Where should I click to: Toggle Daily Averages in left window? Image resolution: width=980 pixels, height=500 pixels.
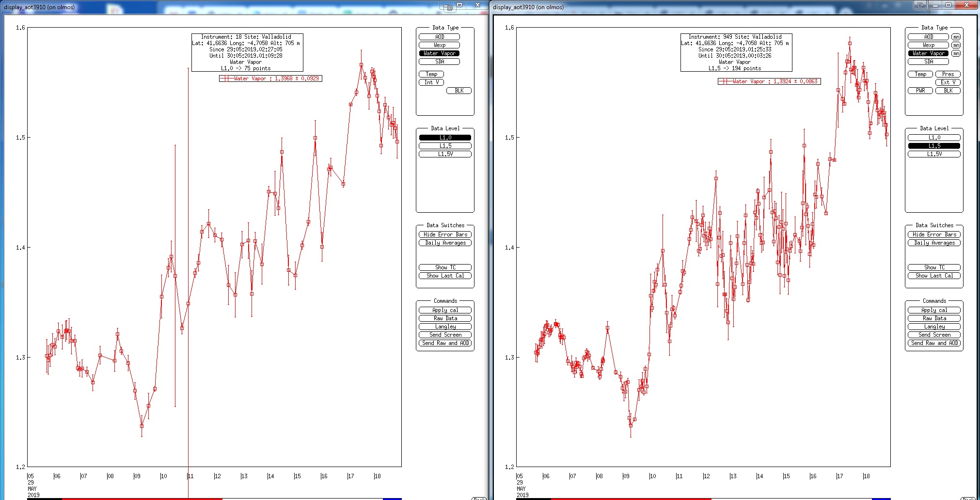click(445, 243)
